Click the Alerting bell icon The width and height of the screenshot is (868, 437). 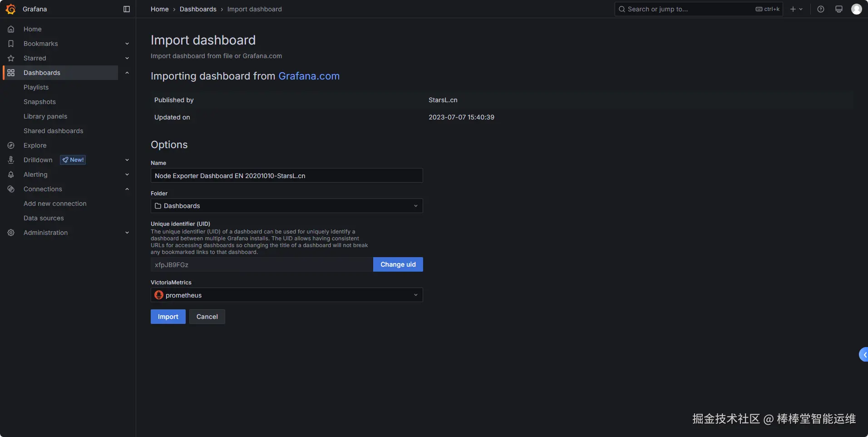(11, 174)
